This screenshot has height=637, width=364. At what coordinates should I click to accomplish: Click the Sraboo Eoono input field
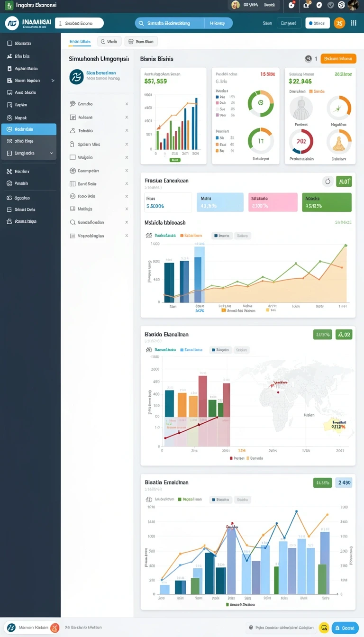click(x=79, y=23)
